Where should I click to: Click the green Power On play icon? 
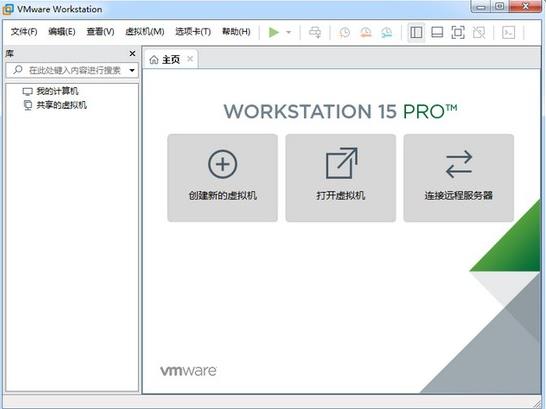274,32
